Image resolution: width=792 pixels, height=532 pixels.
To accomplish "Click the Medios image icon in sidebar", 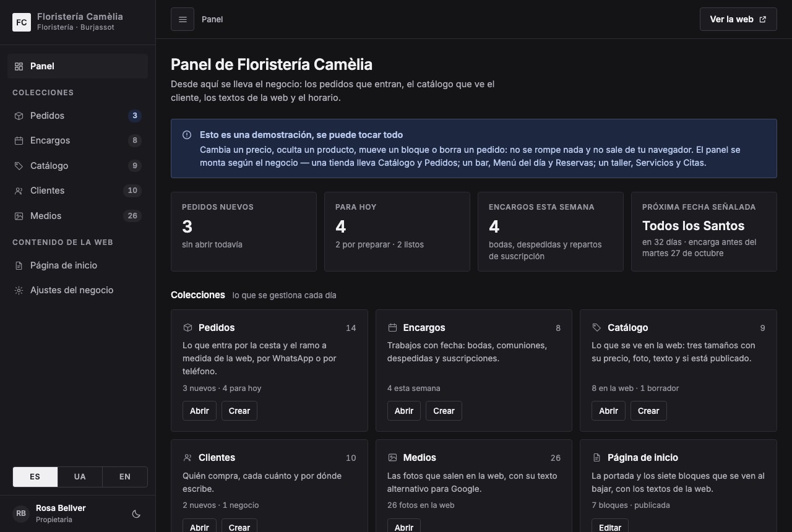I will pyautogui.click(x=19, y=216).
